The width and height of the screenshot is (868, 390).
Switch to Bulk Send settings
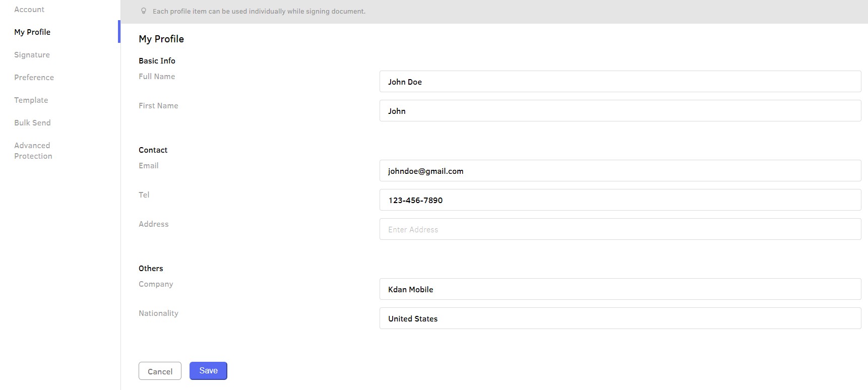click(32, 122)
